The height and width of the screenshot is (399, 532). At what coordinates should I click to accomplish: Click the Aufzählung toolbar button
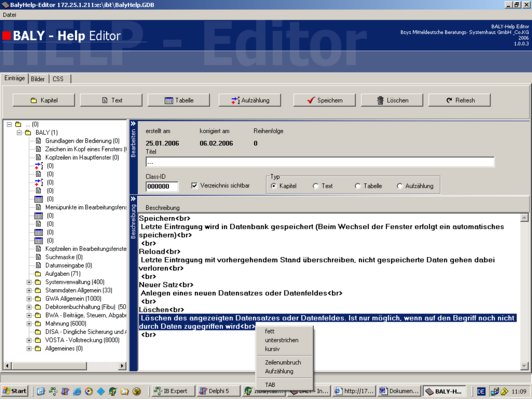250,100
